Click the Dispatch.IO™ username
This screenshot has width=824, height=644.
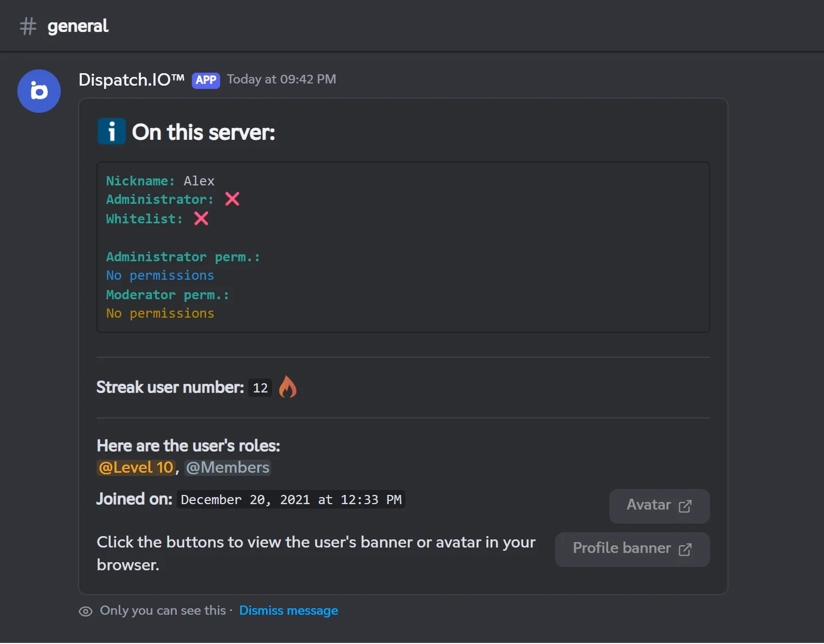[x=132, y=80]
